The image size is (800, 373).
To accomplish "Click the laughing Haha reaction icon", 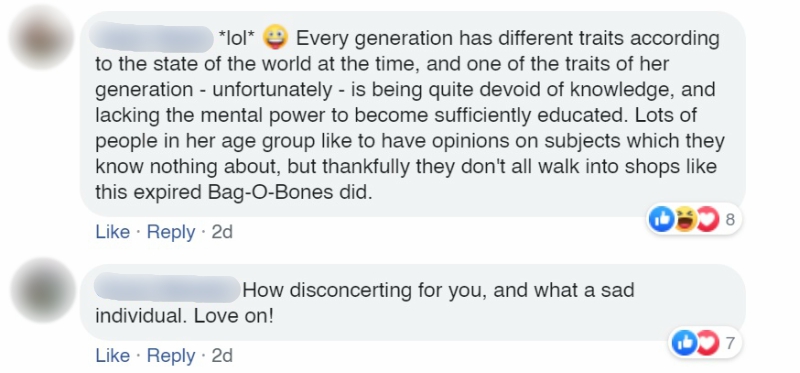I will click(x=685, y=219).
